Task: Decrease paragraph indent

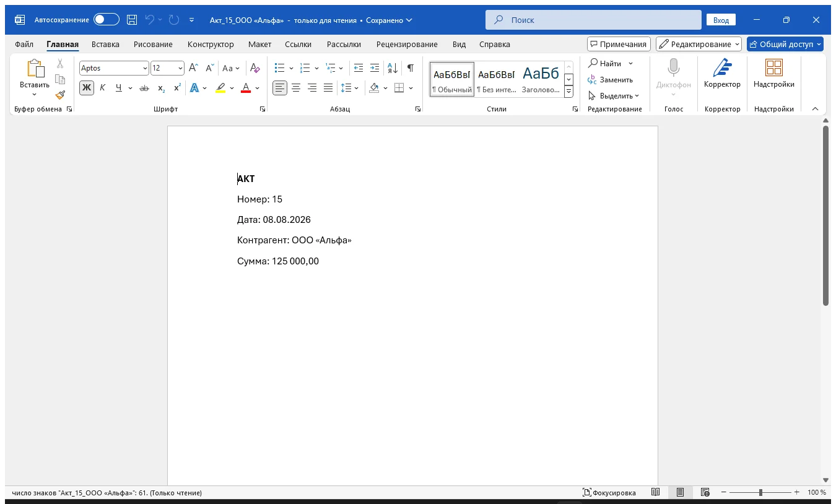Action: point(358,68)
